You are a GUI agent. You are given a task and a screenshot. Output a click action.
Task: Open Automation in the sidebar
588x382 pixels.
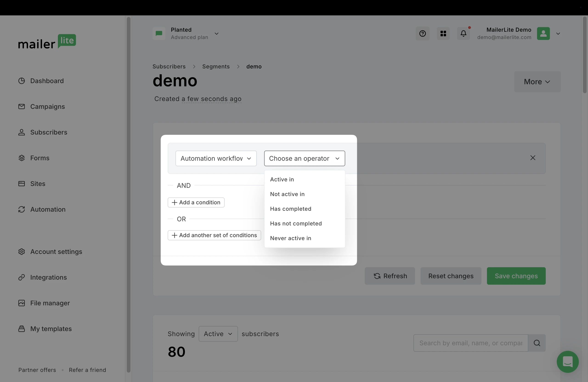click(x=48, y=209)
